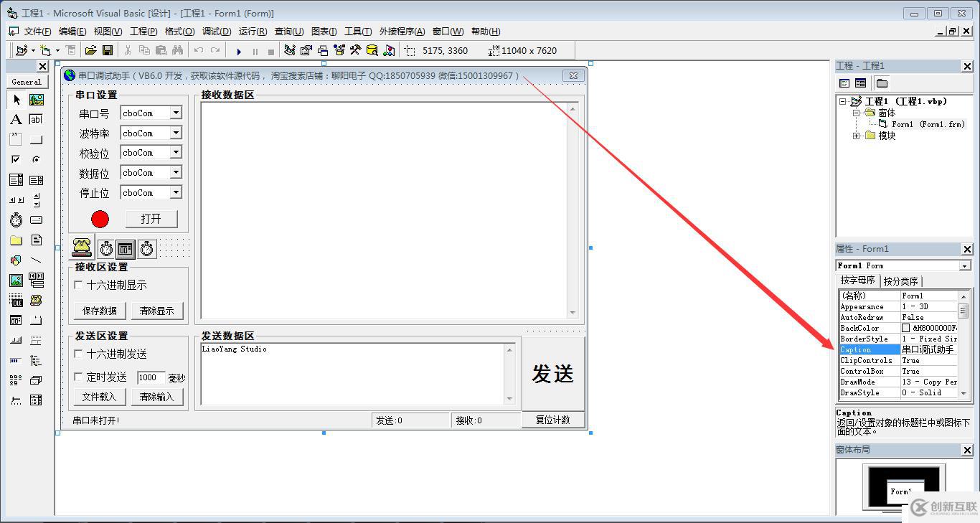Click the BackColor swatch in Properties
The width and height of the screenshot is (980, 523).
coord(907,327)
